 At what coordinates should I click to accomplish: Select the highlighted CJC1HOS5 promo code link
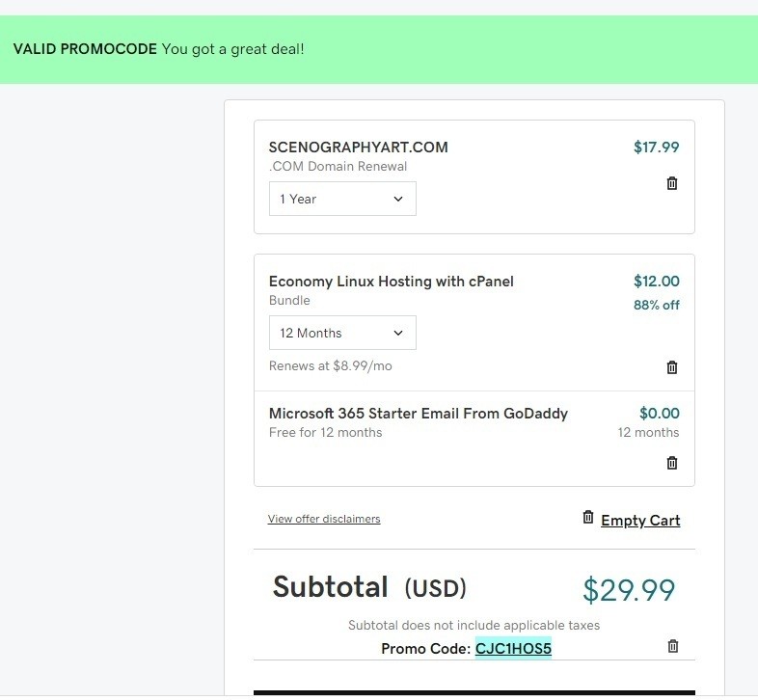coord(513,649)
